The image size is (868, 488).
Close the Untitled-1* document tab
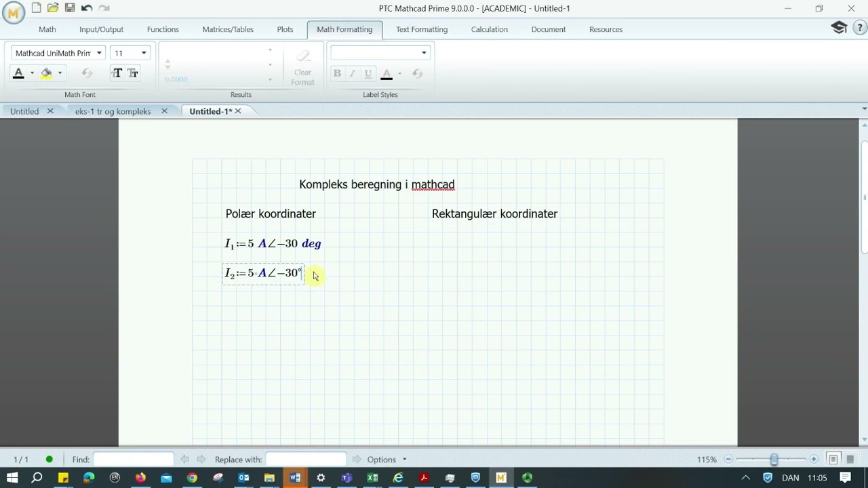click(x=238, y=111)
